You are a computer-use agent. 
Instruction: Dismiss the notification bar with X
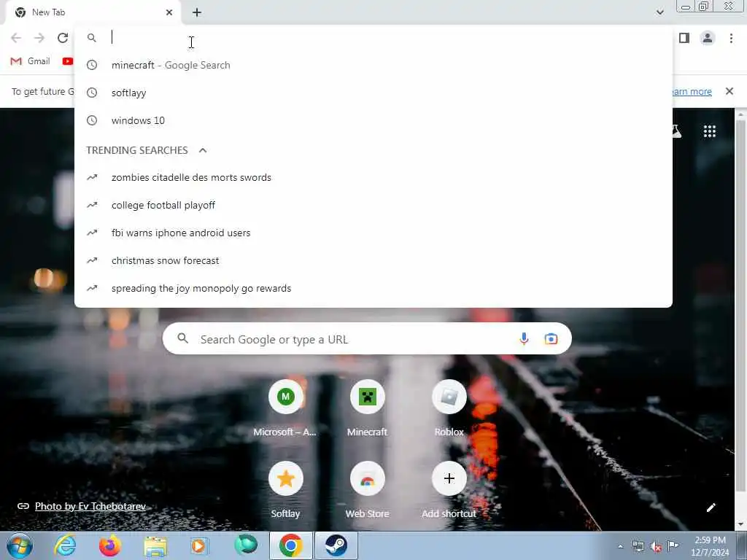pyautogui.click(x=729, y=91)
